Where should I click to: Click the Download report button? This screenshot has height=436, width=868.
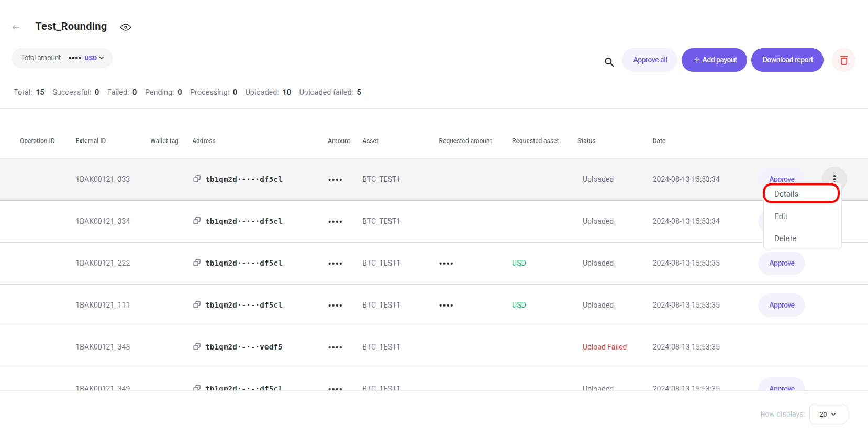click(x=787, y=60)
